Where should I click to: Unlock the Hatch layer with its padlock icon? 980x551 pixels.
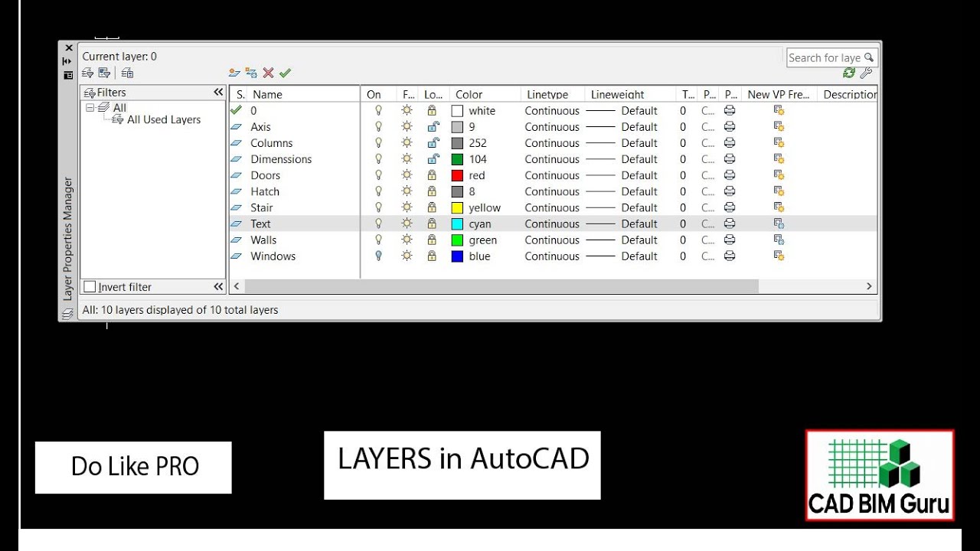pos(433,191)
